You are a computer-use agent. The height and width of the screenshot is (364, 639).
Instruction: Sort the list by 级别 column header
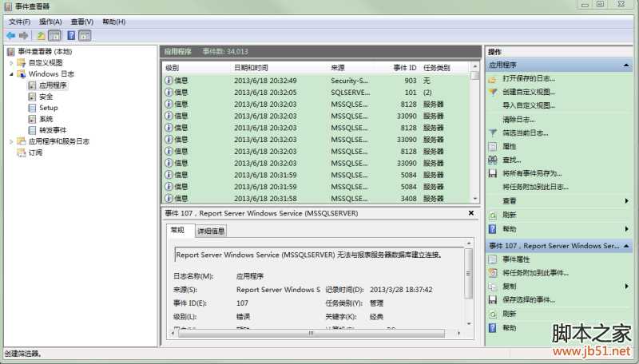tap(197, 68)
